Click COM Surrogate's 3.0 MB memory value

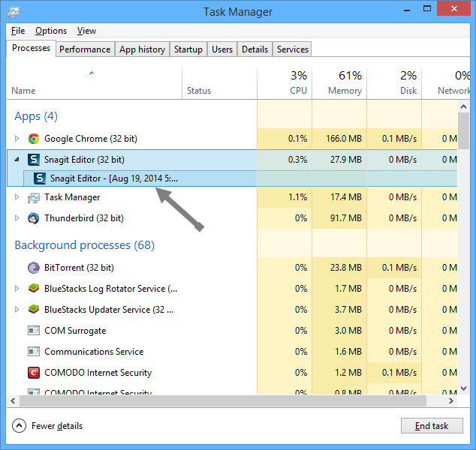point(348,330)
